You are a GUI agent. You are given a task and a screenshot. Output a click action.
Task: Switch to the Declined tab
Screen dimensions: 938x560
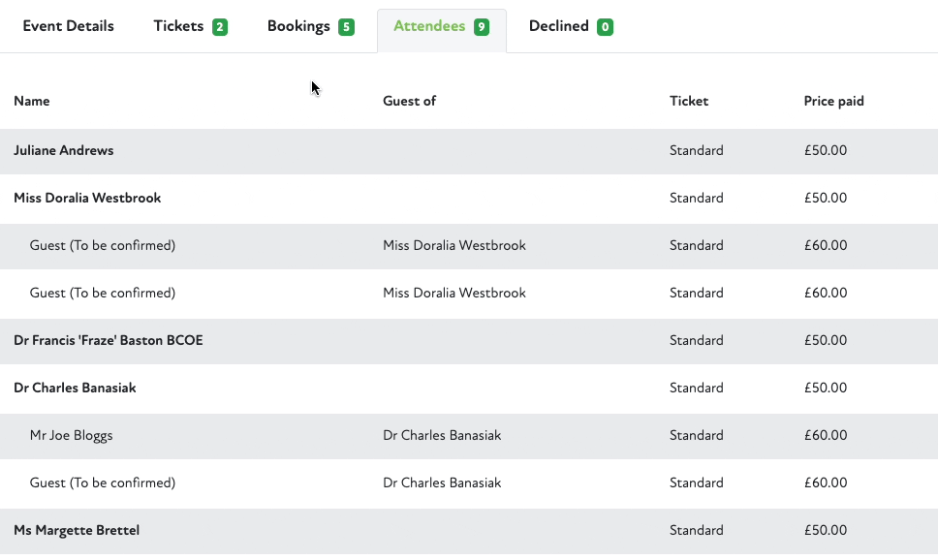tap(558, 26)
